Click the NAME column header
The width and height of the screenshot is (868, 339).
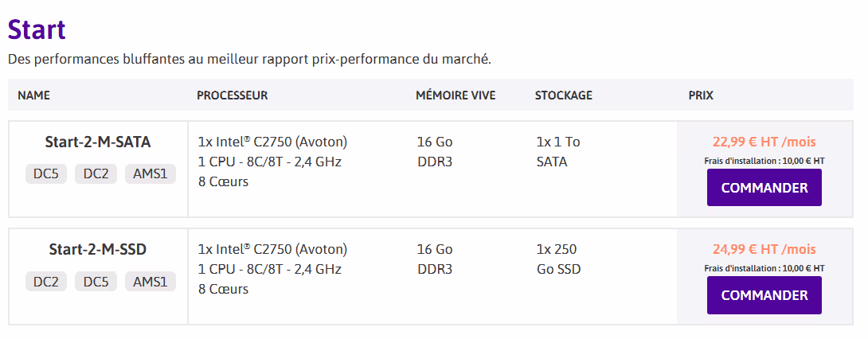(x=33, y=95)
